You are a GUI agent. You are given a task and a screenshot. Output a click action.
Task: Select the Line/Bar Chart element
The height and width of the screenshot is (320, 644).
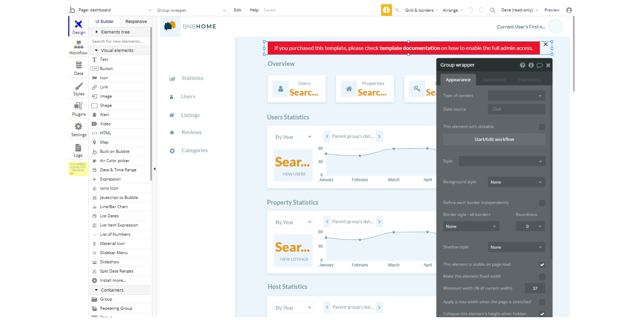click(x=120, y=207)
